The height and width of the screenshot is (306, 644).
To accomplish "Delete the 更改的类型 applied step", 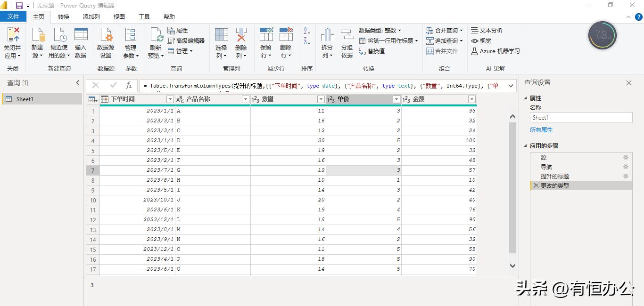I will [x=536, y=185].
